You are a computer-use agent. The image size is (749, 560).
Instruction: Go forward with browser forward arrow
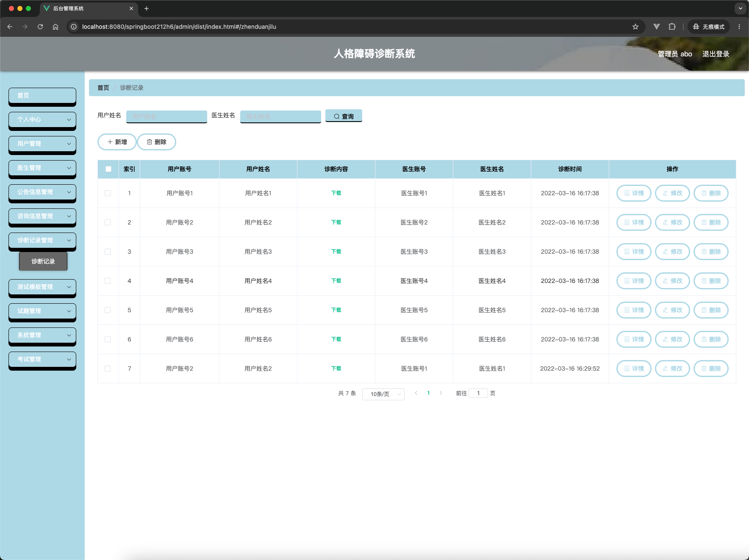coord(25,27)
